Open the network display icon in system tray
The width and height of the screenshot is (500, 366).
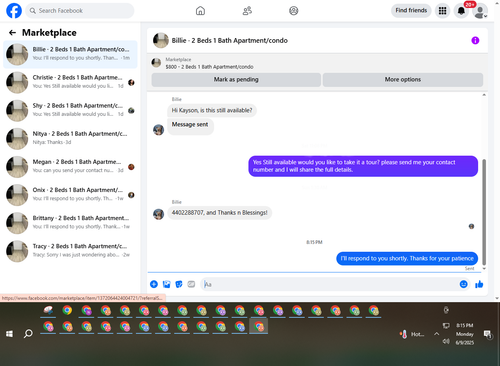[x=446, y=325]
